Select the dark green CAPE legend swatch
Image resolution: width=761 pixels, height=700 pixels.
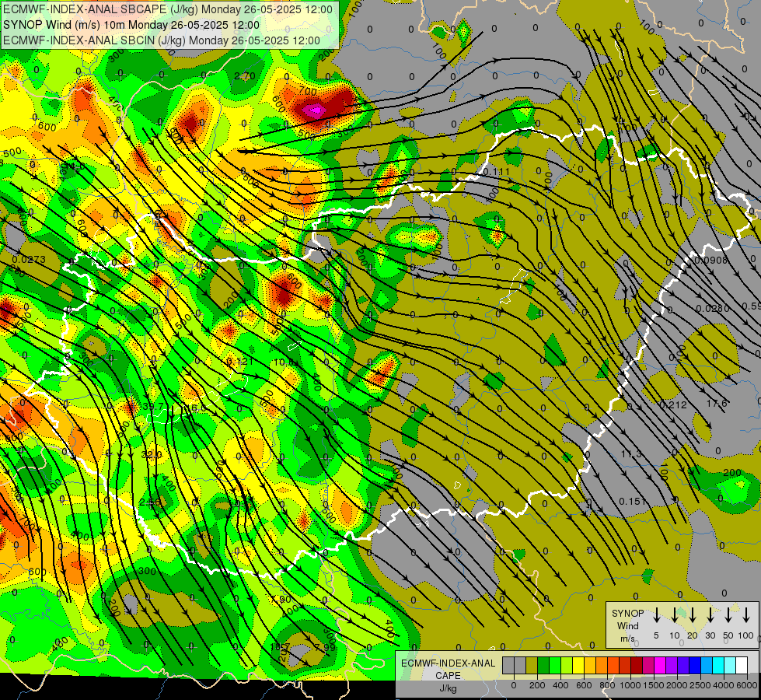(x=543, y=665)
